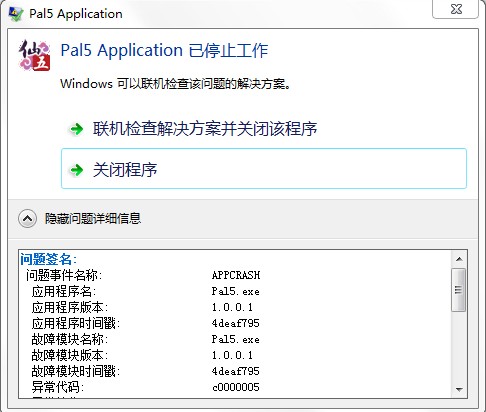
Task: Click the details scrollbar down arrow
Action: (x=459, y=389)
